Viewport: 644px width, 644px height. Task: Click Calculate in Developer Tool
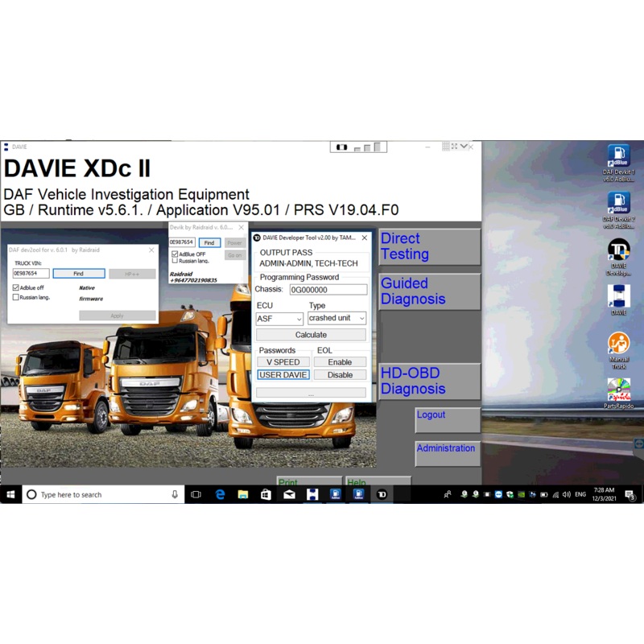pyautogui.click(x=311, y=335)
